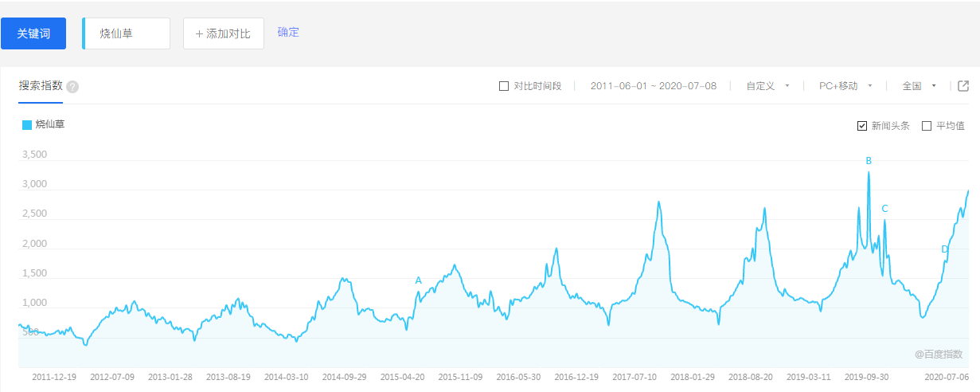Open the 全国 region dropdown
Image resolution: width=980 pixels, height=392 pixels.
click(x=919, y=86)
